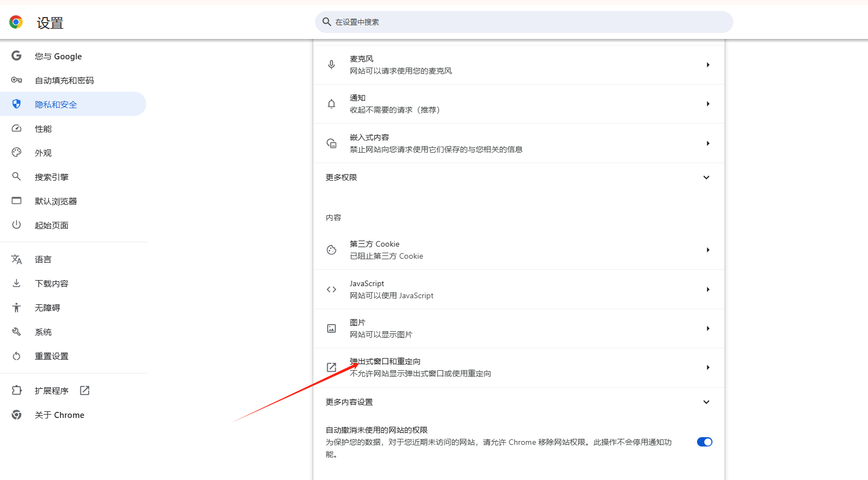Switch to 外观 settings

(x=73, y=153)
